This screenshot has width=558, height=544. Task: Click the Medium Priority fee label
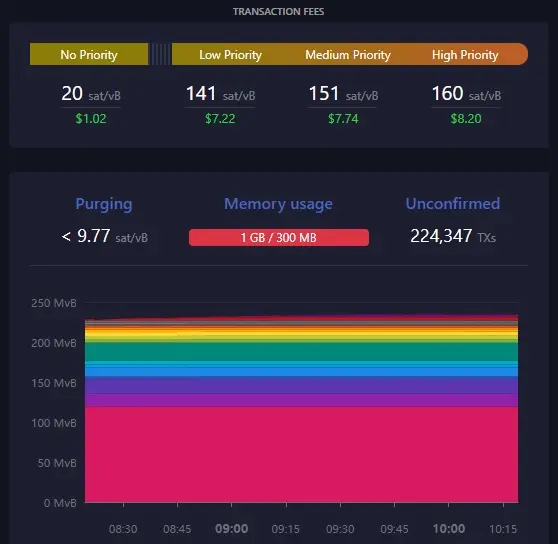(x=348, y=54)
